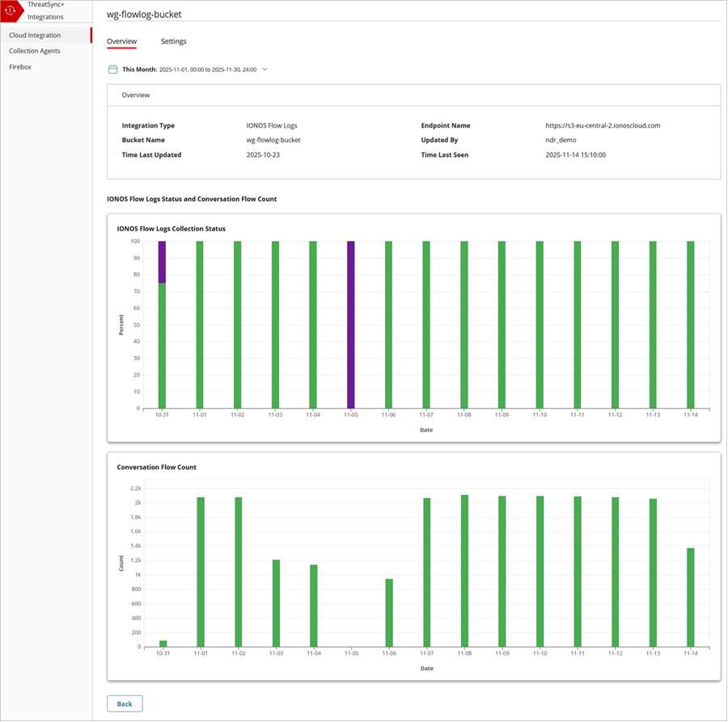Open Collection Agents from the sidebar
The width and height of the screenshot is (728, 722).
click(34, 50)
